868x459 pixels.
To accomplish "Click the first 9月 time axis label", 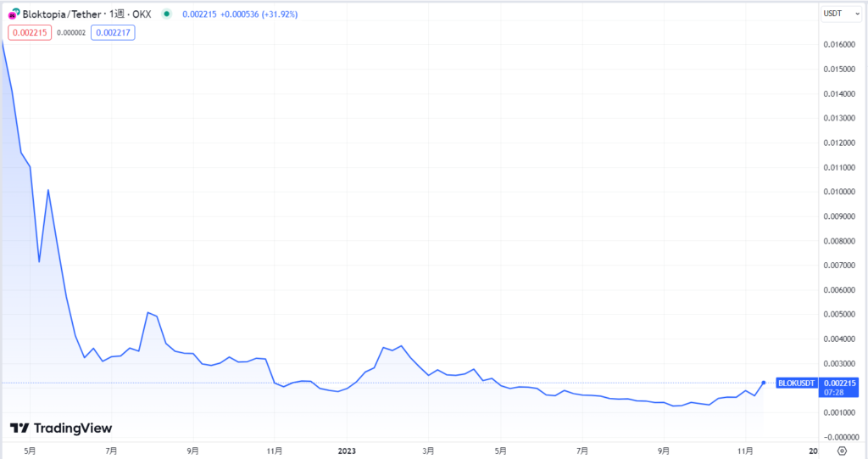I will [192, 451].
